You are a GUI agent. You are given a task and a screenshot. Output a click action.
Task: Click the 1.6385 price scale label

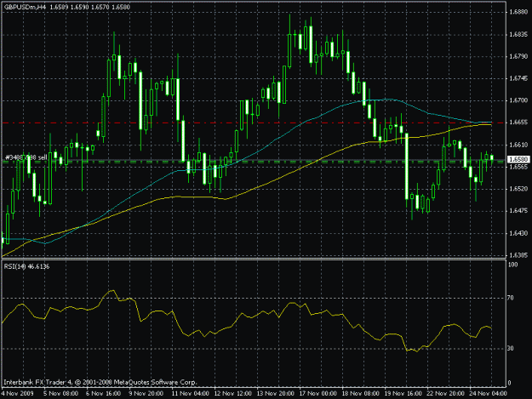(518, 255)
